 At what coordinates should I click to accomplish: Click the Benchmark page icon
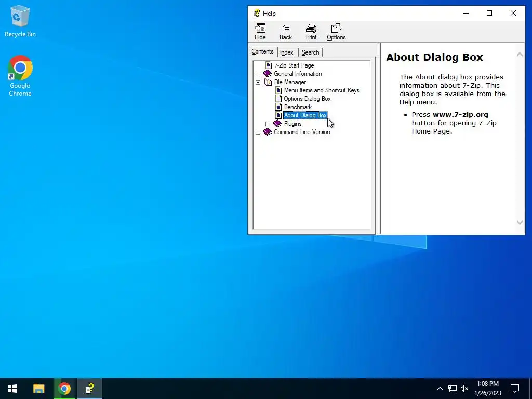[278, 107]
